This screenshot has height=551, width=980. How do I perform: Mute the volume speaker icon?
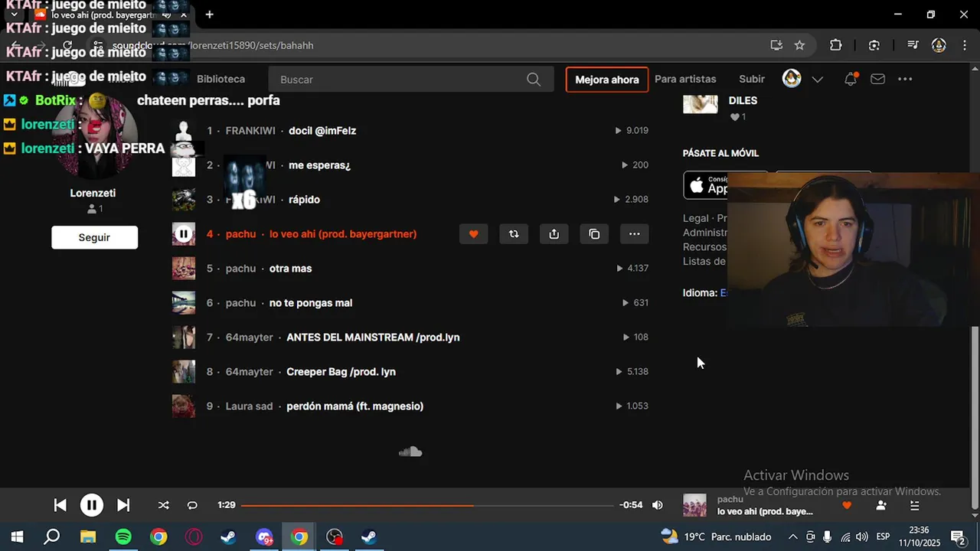pyautogui.click(x=657, y=505)
